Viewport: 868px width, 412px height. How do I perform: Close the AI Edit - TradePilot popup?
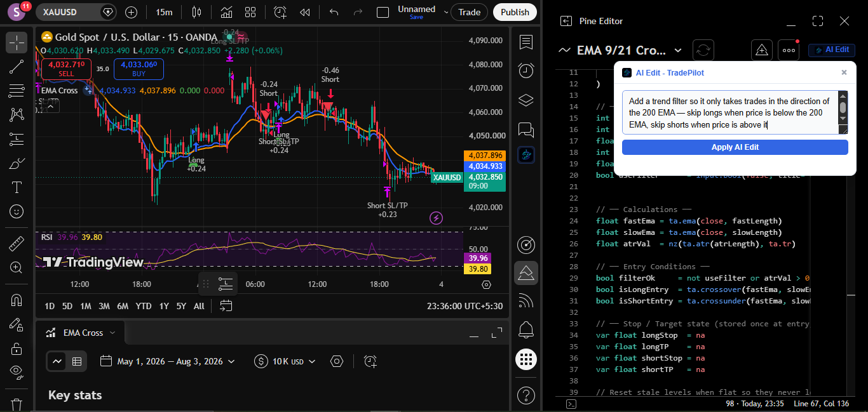coord(844,72)
